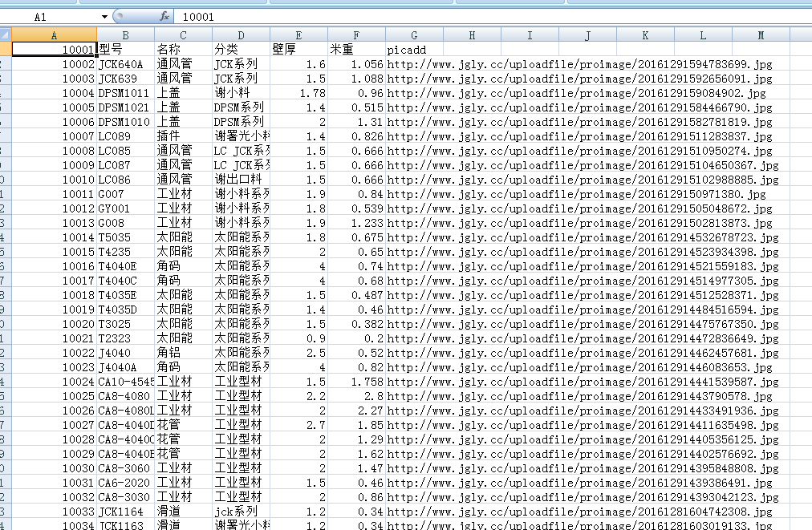Click image URL ending 2016129159084902.jpg

point(576,93)
